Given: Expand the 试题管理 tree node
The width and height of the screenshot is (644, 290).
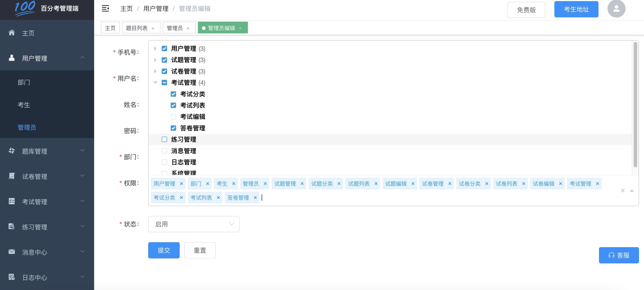Looking at the screenshot, I should [x=155, y=60].
